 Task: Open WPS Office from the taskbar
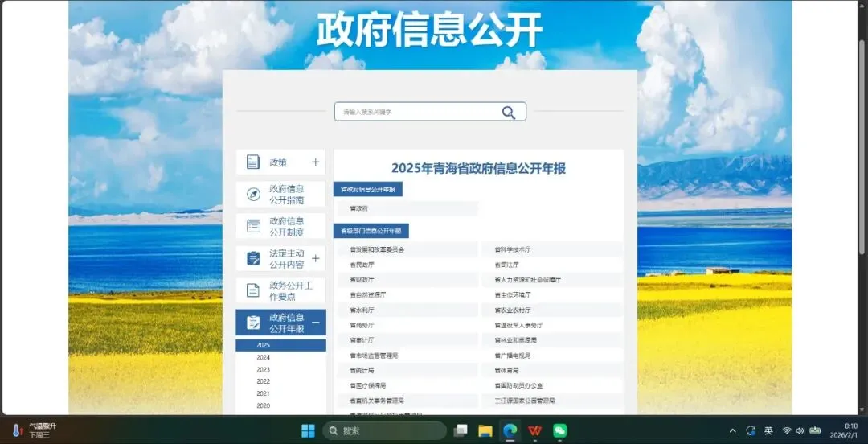534,430
